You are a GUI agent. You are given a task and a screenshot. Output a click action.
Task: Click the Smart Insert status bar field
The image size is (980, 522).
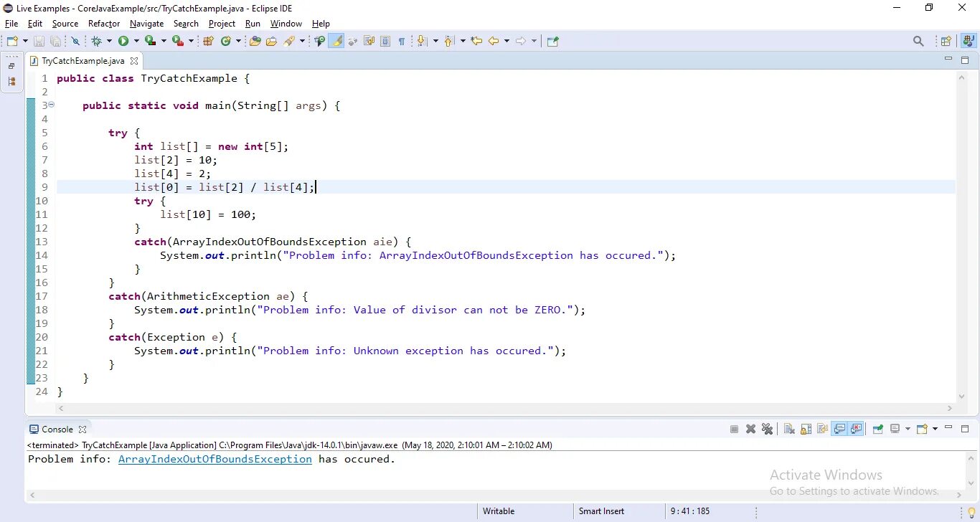601,511
